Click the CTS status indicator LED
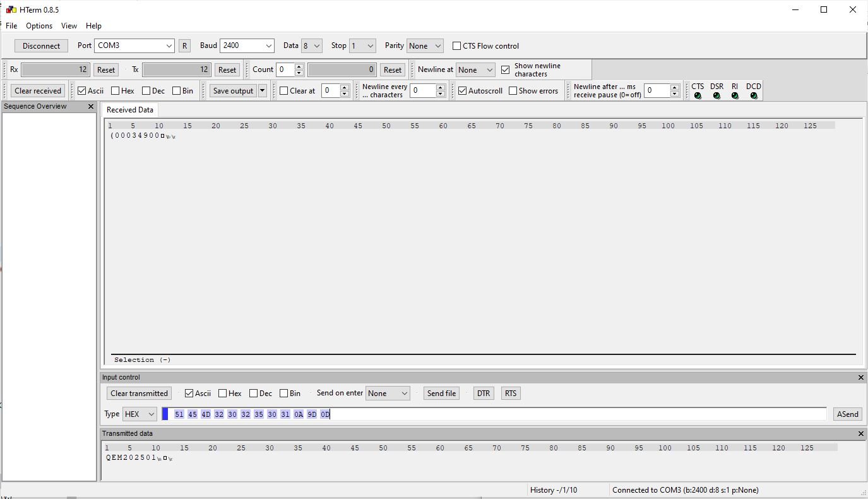 point(698,96)
